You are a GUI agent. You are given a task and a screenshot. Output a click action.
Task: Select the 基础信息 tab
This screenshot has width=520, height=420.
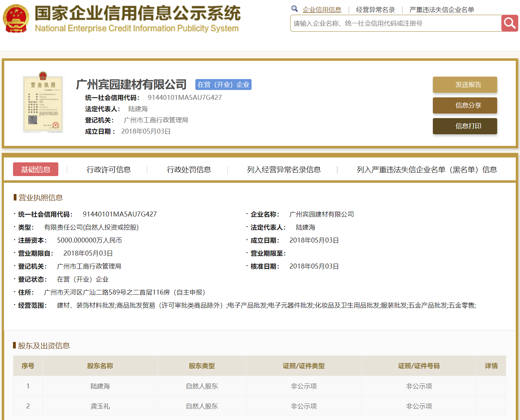(35, 169)
